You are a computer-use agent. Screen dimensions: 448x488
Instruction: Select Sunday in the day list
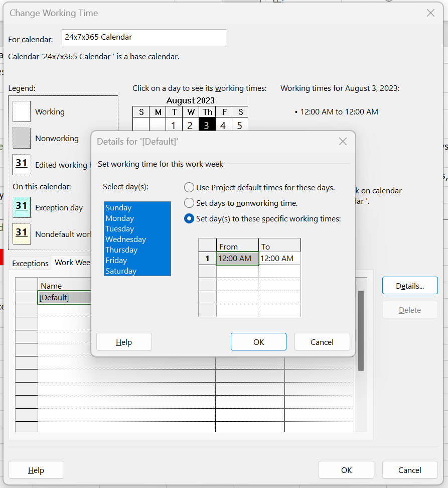point(137,207)
